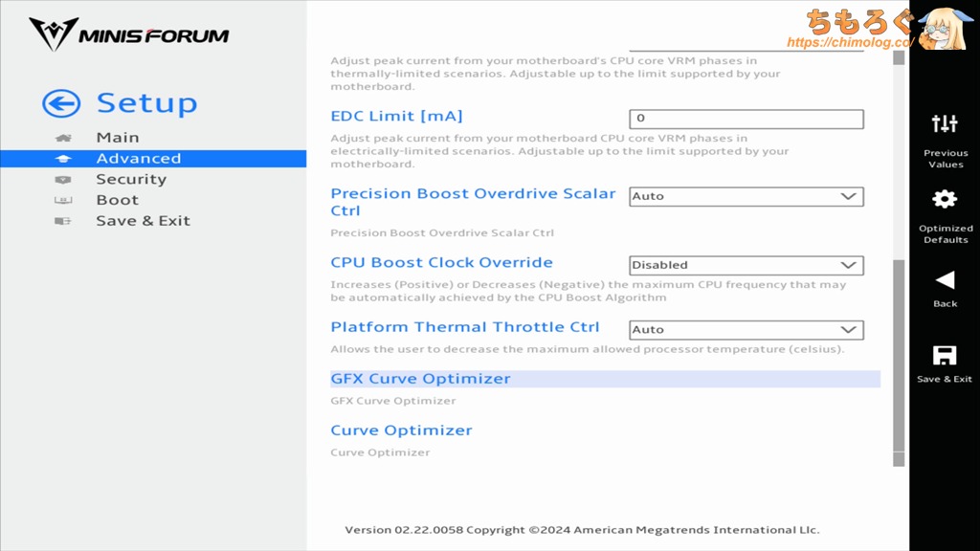Open the GFX Curve Optimizer submenu
This screenshot has height=551, width=980.
point(420,379)
